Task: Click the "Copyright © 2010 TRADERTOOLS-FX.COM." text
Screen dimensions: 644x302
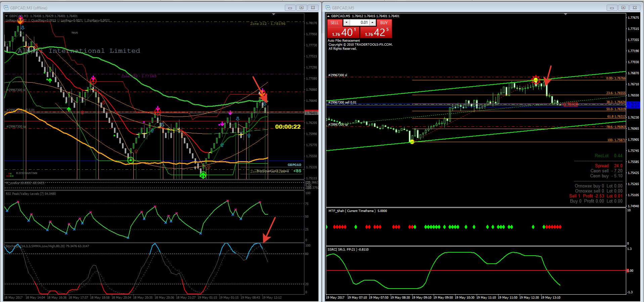Action: click(360, 45)
